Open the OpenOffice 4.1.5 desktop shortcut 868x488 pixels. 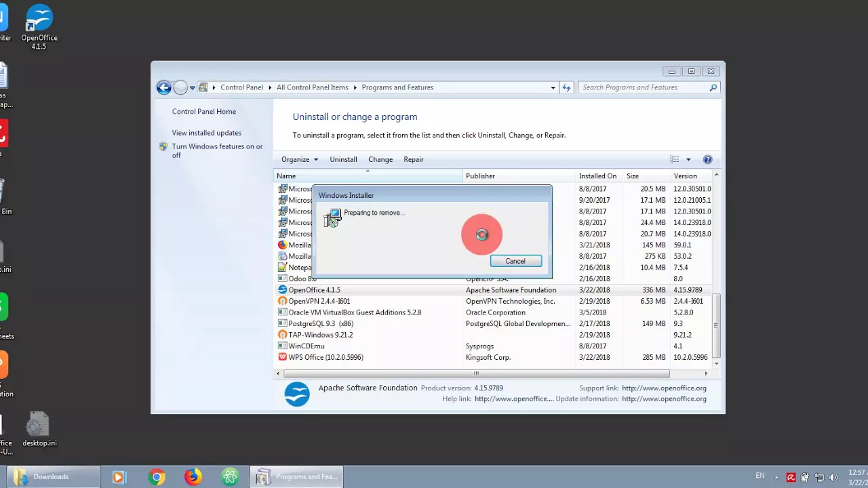click(x=39, y=27)
